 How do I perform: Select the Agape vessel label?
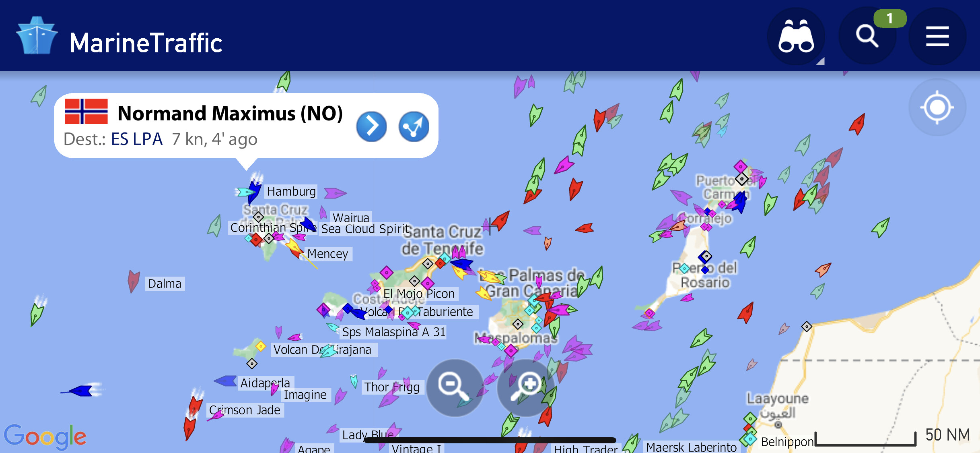click(314, 448)
